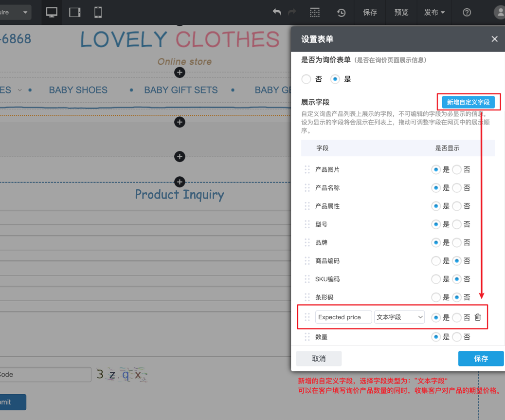This screenshot has width=505, height=420.
Task: Select 否 for inquiry form option
Action: click(x=307, y=79)
